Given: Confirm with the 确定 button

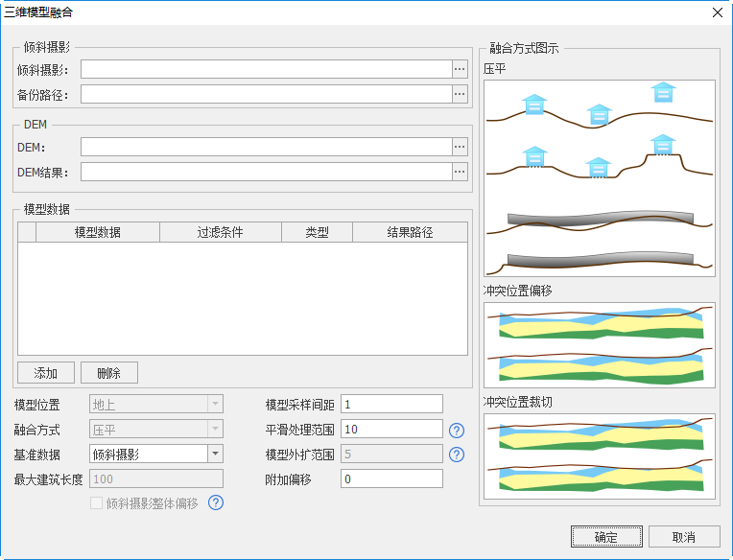Looking at the screenshot, I should click(x=605, y=536).
